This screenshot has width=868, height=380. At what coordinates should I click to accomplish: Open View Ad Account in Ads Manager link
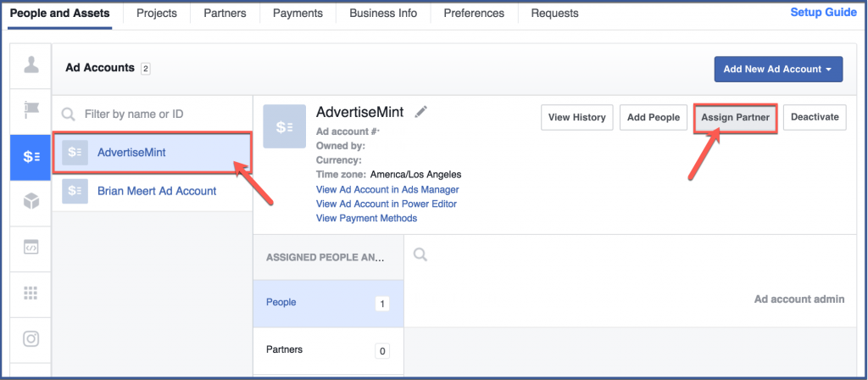click(x=387, y=189)
